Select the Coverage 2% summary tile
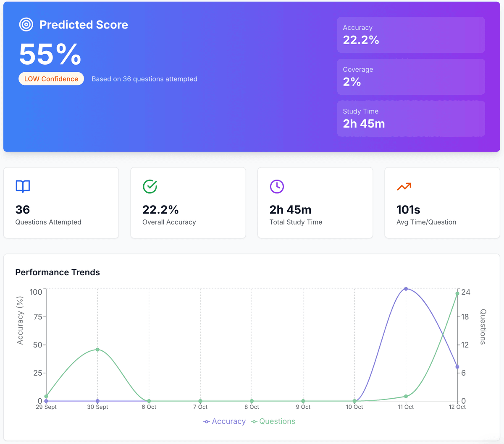This screenshot has height=444, width=504. point(411,77)
